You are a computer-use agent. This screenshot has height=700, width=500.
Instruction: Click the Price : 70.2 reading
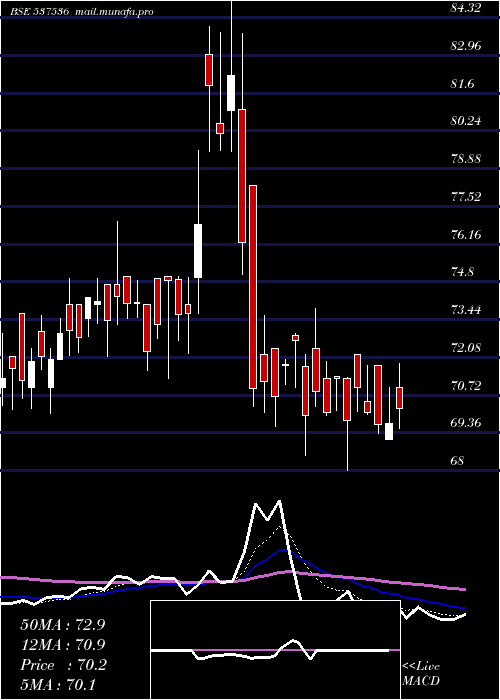pyautogui.click(x=63, y=665)
